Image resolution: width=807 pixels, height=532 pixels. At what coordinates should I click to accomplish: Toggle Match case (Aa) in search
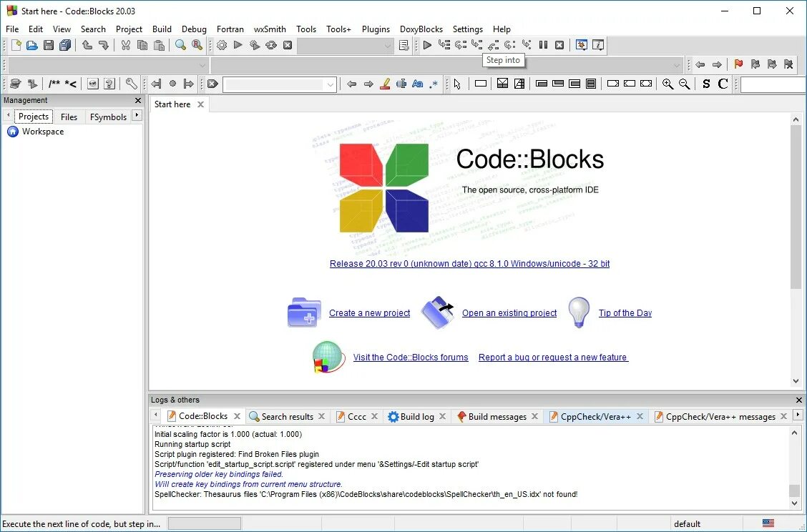pyautogui.click(x=417, y=84)
